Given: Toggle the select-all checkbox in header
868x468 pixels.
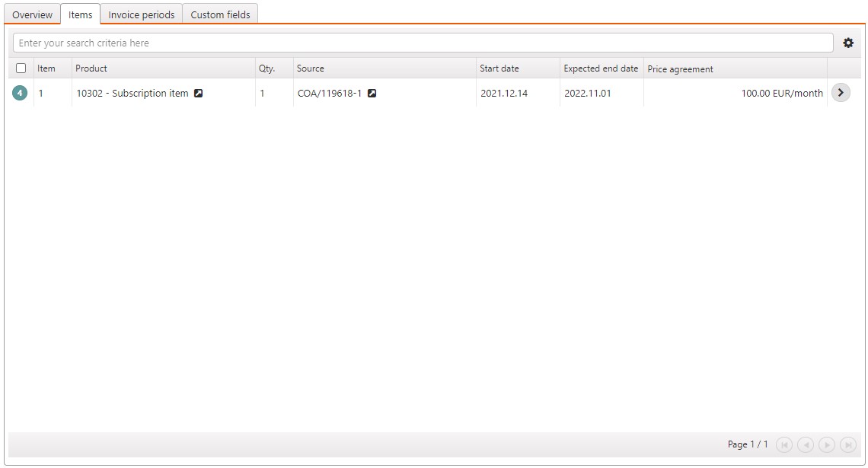Looking at the screenshot, I should (x=21, y=68).
